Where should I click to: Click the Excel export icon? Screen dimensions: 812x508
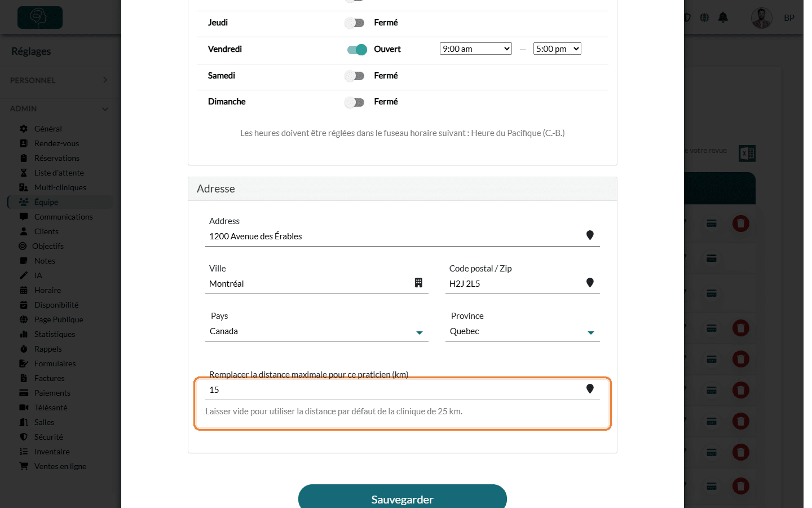tap(747, 153)
